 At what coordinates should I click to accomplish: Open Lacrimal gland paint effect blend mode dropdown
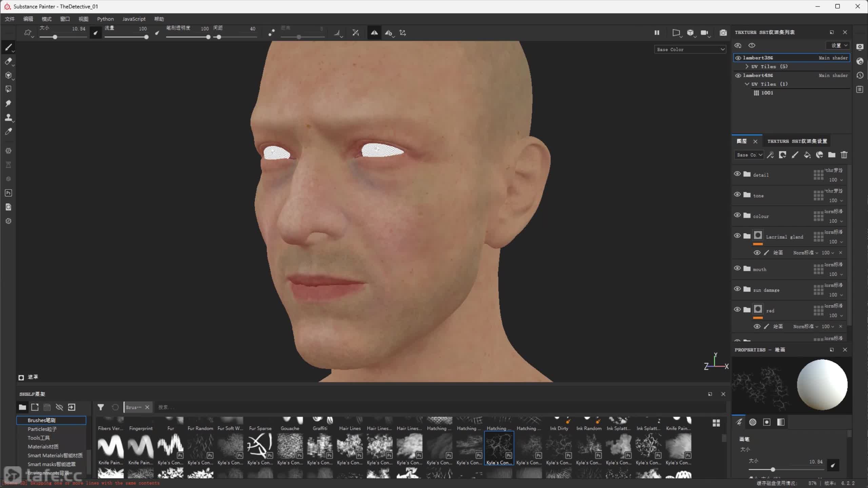806,253
